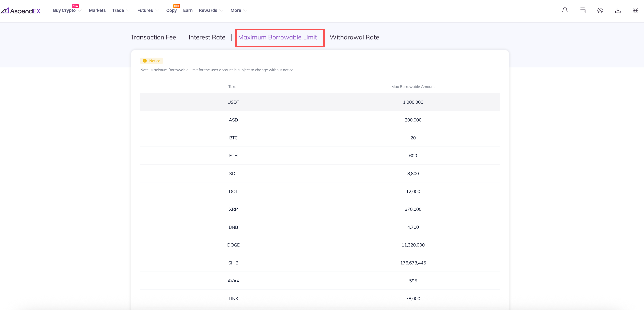Open the Rewards dropdown menu
The width and height of the screenshot is (644, 310).
[x=211, y=10]
